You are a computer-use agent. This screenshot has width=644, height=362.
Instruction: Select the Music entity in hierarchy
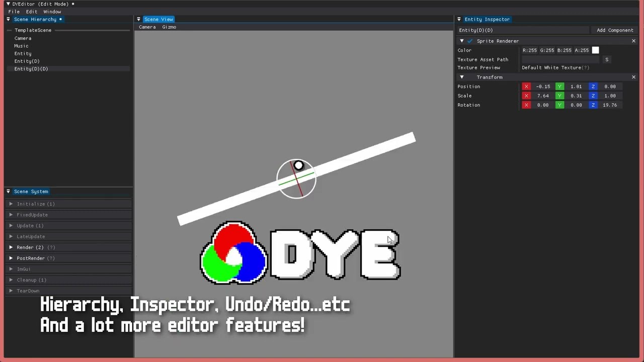point(21,46)
